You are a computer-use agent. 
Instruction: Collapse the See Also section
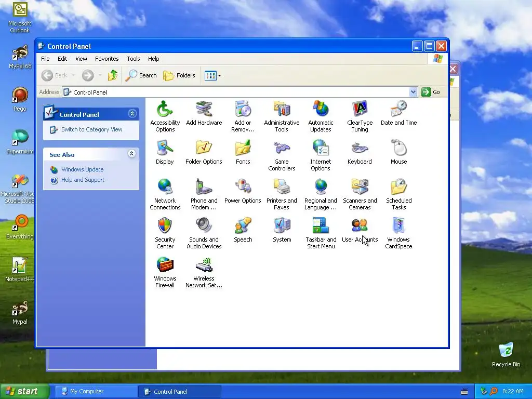(x=131, y=154)
